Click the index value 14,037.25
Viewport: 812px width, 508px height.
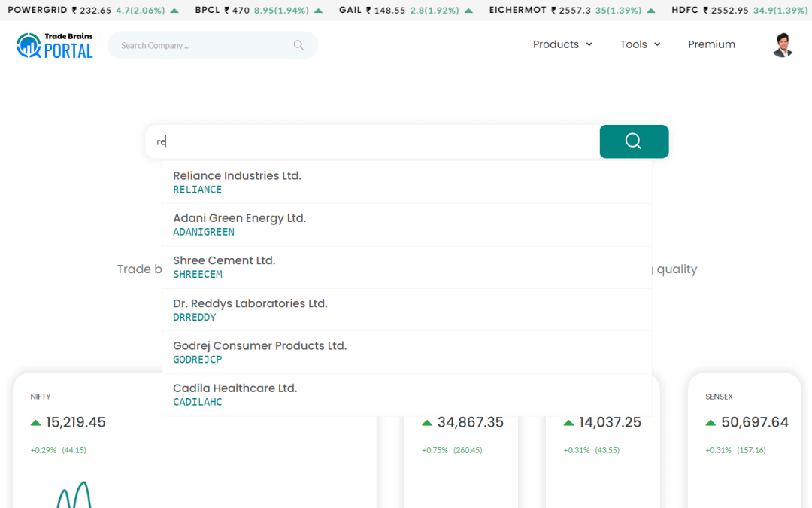[610, 422]
